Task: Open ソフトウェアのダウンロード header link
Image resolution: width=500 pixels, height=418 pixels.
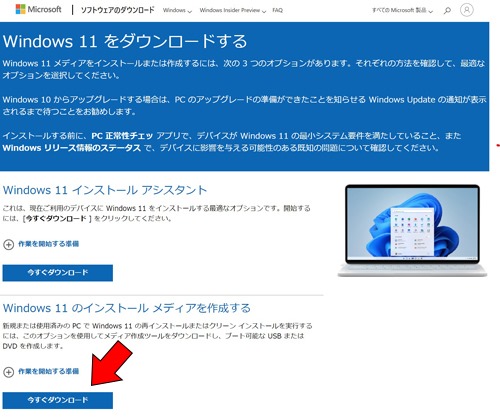Action: [x=117, y=10]
